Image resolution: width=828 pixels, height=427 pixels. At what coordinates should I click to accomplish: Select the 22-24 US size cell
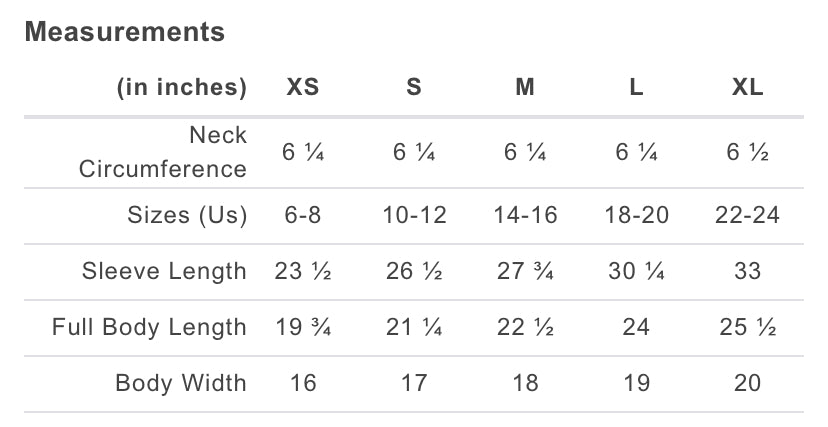(747, 215)
